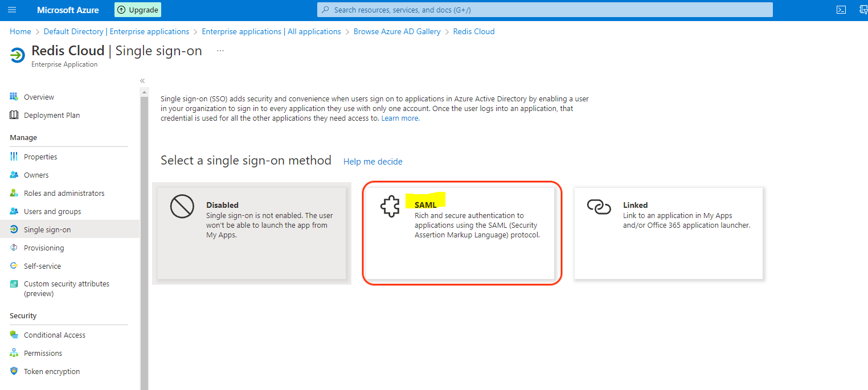868x390 pixels.
Task: Collapse the sidebar with double chevron
Action: pyautogui.click(x=142, y=81)
